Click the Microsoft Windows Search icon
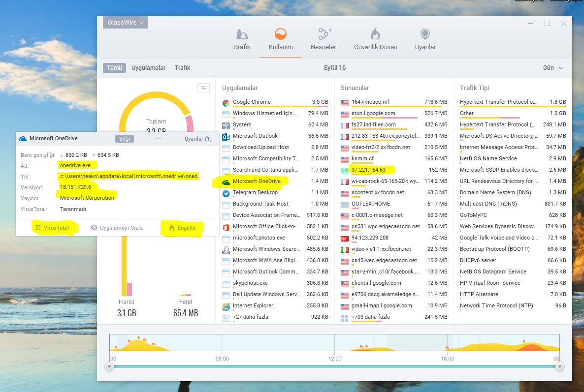This screenshot has width=584, height=392. 226,250
